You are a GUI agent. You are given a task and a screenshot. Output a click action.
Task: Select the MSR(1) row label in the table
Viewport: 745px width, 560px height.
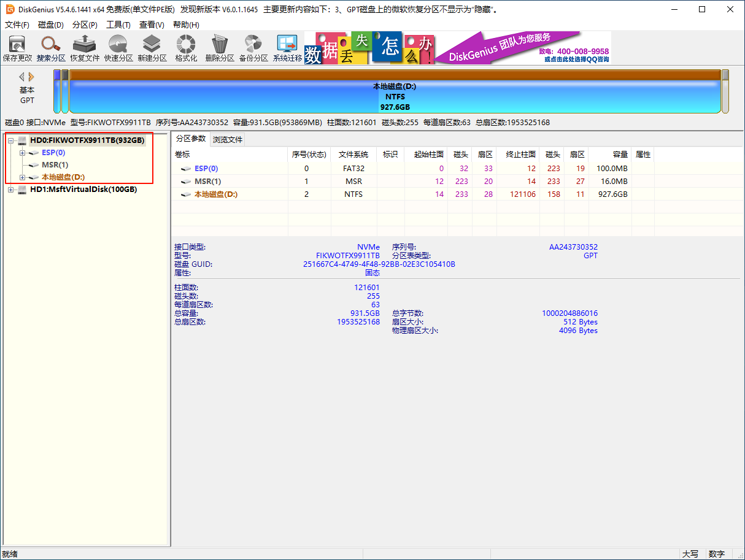click(207, 182)
